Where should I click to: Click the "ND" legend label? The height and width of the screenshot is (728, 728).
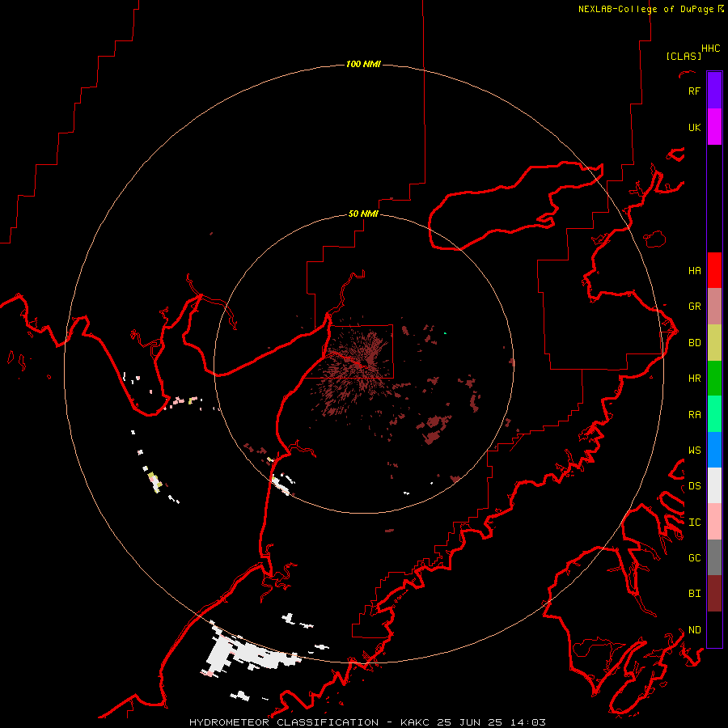[x=694, y=629]
